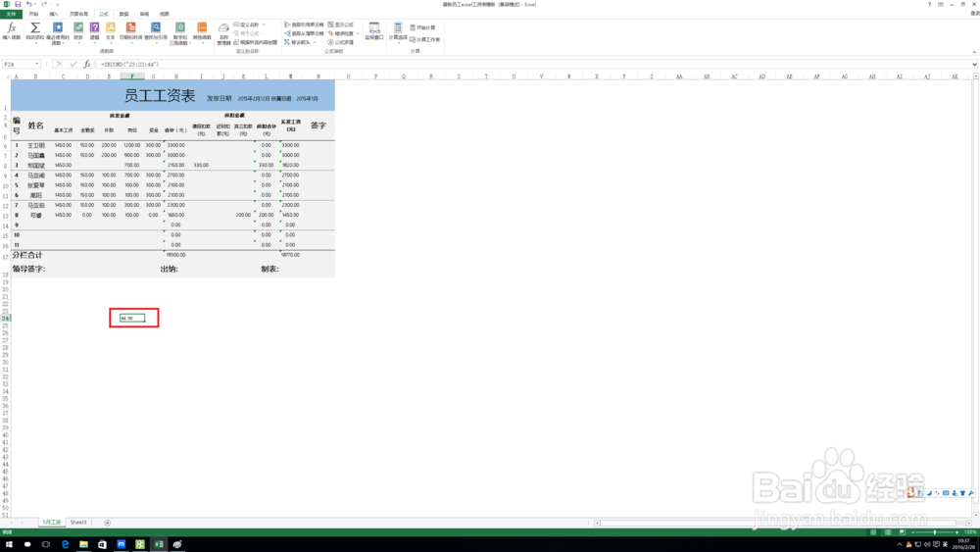Save the workbook from Quick Access Toolbar
The image size is (980, 552).
(18, 4)
